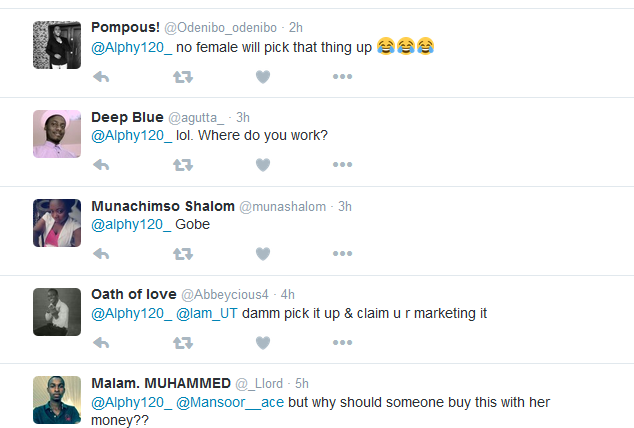Open more options on Oath of love's tweet
The width and height of the screenshot is (634, 428).
(x=343, y=343)
